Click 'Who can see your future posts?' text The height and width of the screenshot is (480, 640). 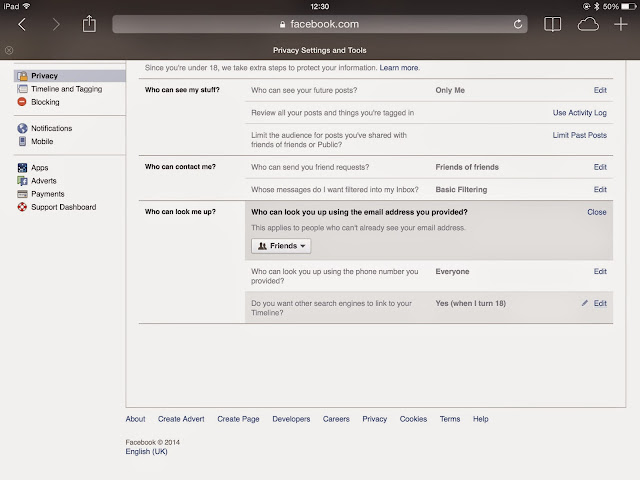click(x=304, y=90)
